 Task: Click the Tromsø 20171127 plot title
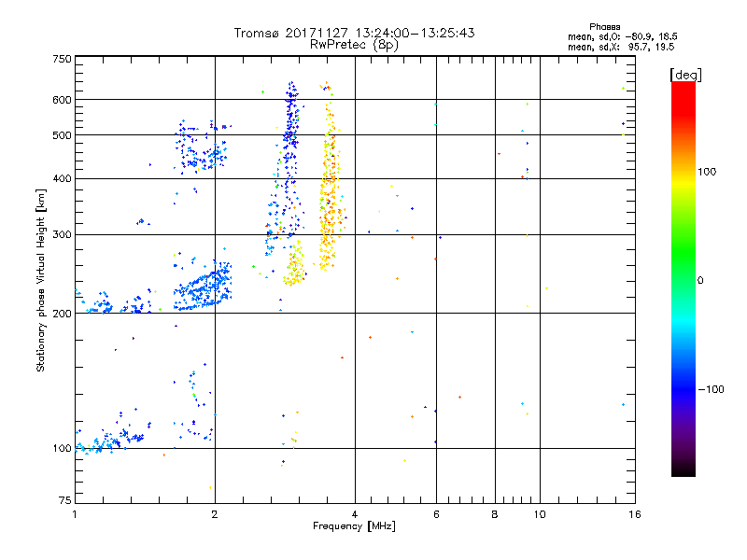(354, 33)
